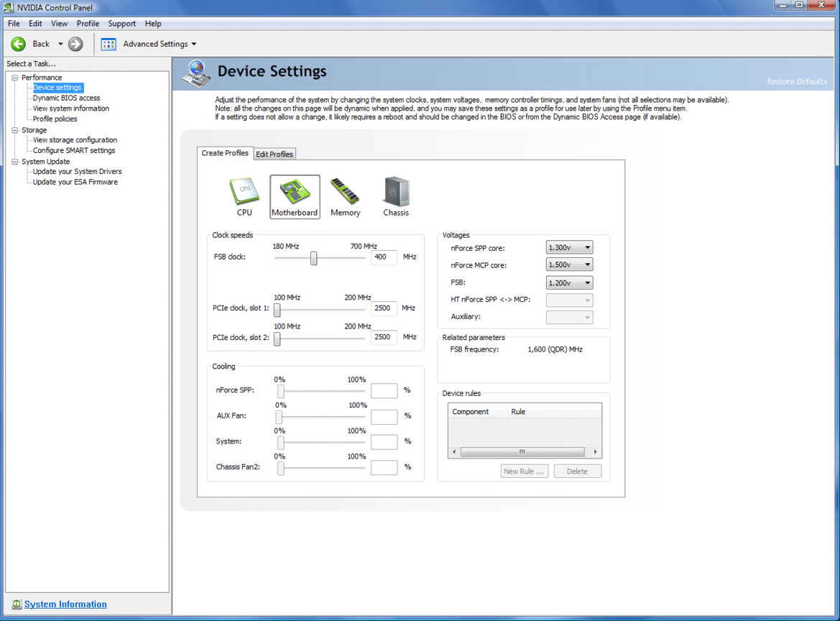Select the CPU device icon
Viewport: 840px width, 621px height.
point(244,197)
